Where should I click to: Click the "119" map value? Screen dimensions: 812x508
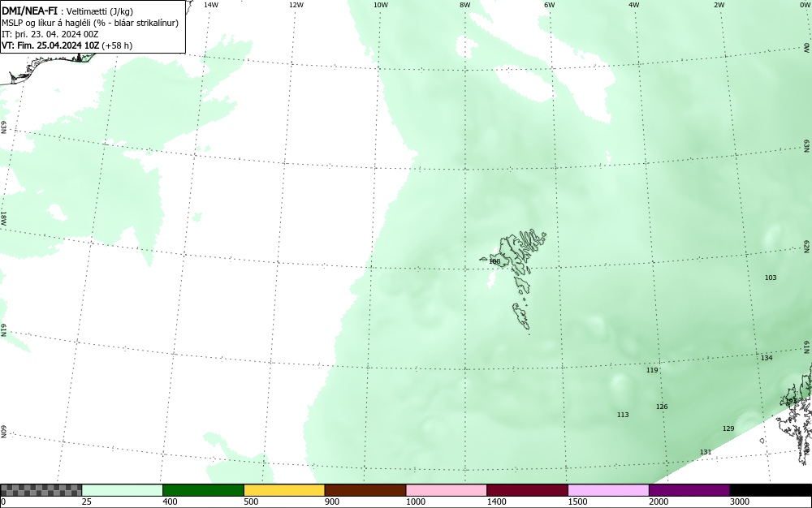pos(652,370)
